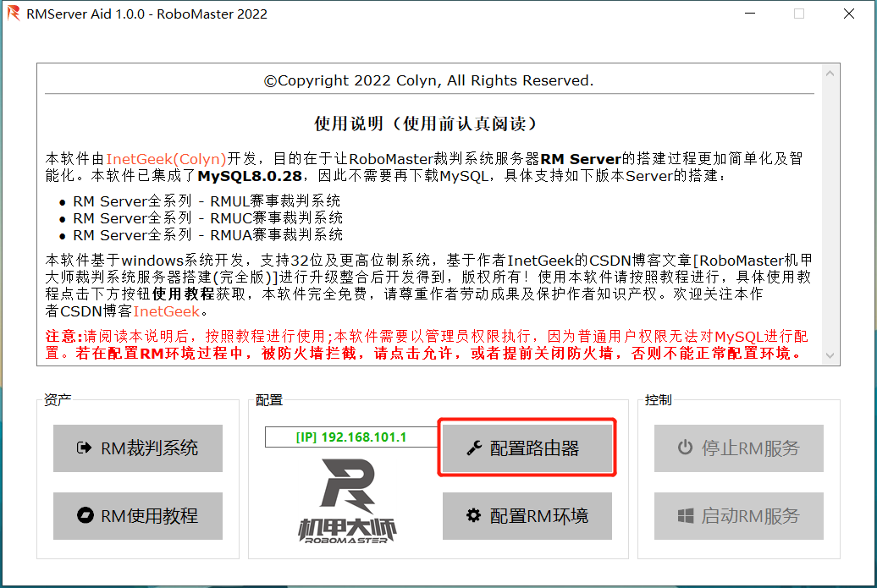The image size is (877, 588).
Task: Click the 资产 group label
Action: [58, 399]
